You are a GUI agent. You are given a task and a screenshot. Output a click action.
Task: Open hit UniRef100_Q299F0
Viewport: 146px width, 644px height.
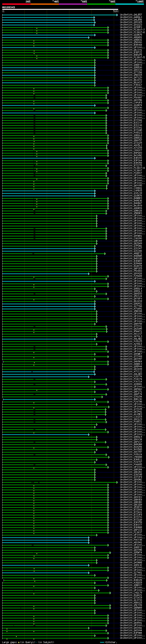[x=131, y=27]
